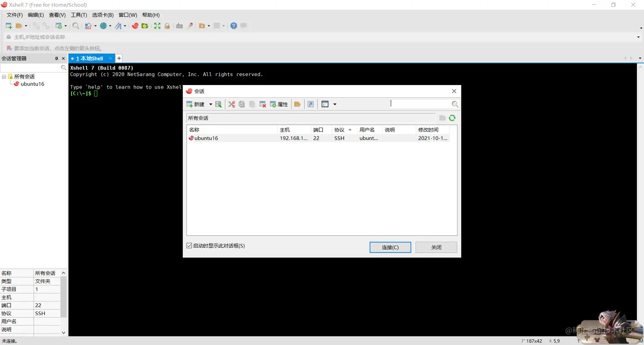Click the color scheme toolbar icon
The width and height of the screenshot is (644, 345).
pos(88,26)
